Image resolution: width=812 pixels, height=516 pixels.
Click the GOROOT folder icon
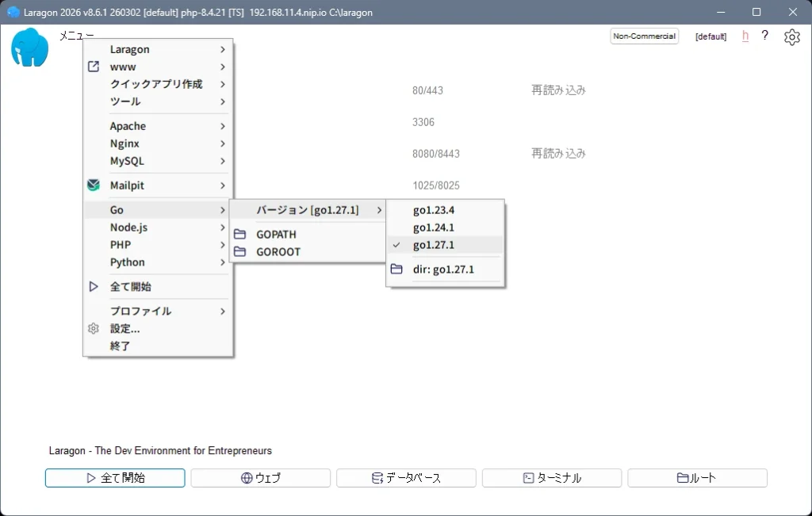[x=239, y=252]
